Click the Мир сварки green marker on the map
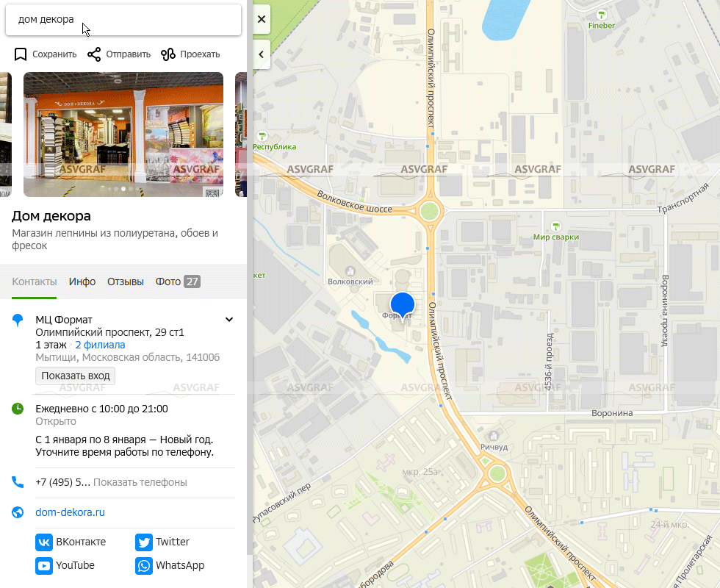720x588 pixels. pos(556,226)
